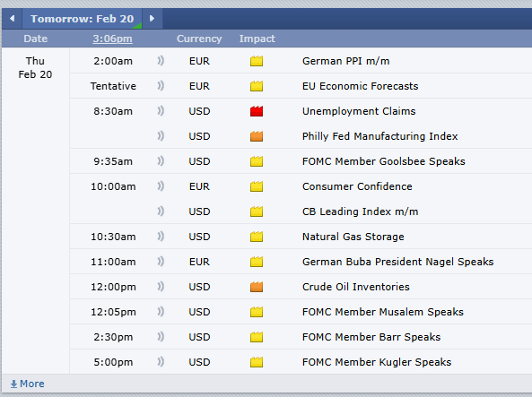Toggle sound alert for FOMC Member Kugler Speaks

coord(161,362)
